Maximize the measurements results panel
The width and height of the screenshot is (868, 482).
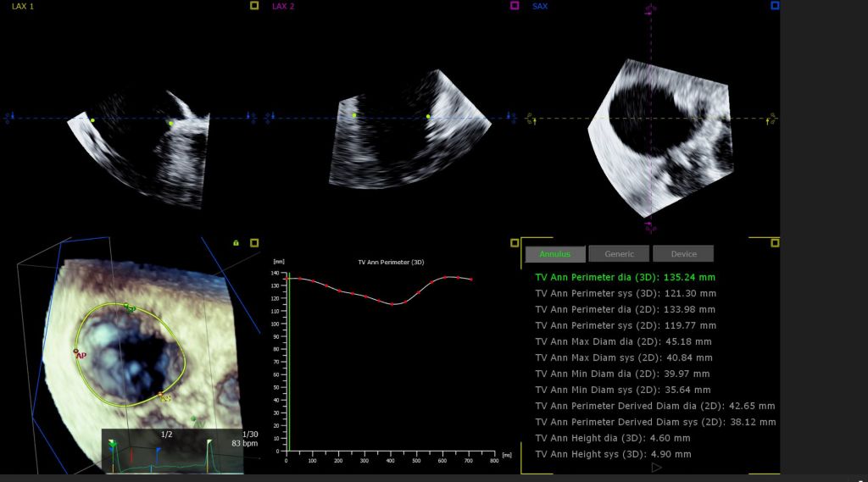click(x=775, y=243)
